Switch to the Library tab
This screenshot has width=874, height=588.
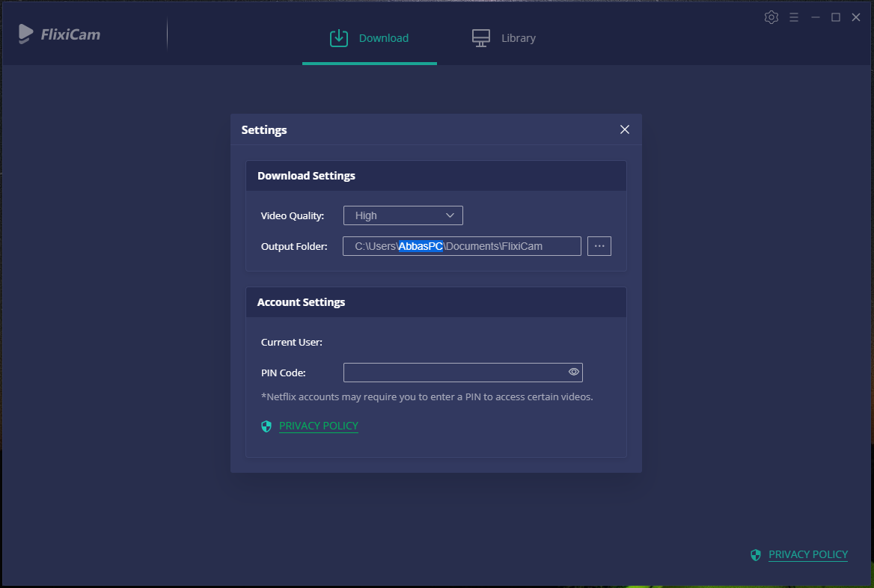click(504, 38)
